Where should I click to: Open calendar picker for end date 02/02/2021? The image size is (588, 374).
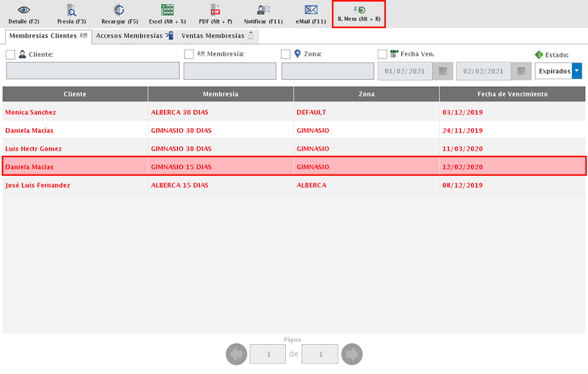point(521,71)
